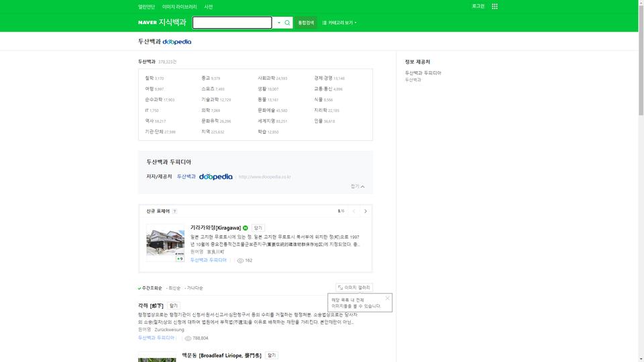Open search autocomplete dropdown arrow
The height and width of the screenshot is (362, 644).
pos(279,23)
